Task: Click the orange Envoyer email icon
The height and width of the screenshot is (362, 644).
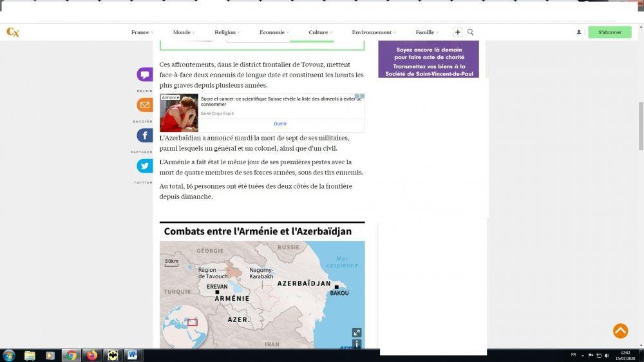Action: click(145, 105)
